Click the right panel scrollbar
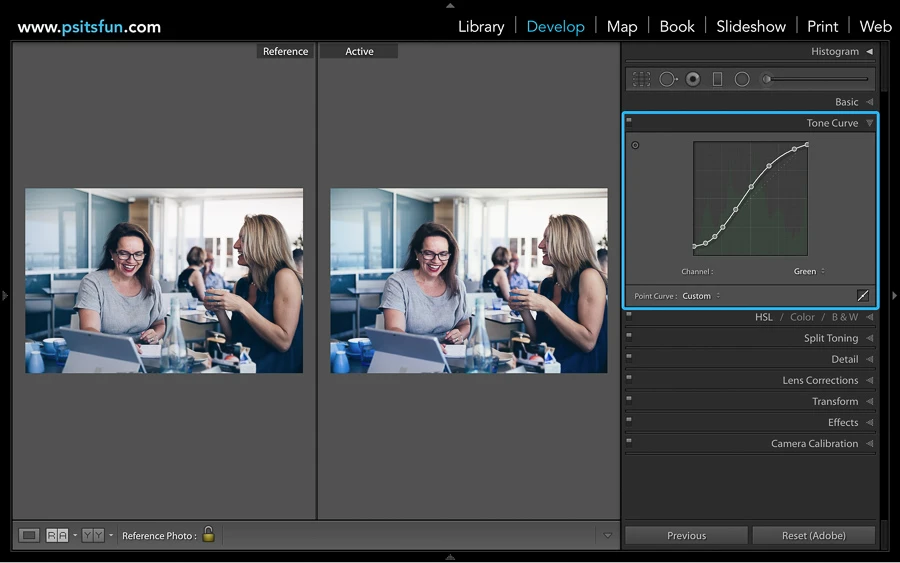900x563 pixels. click(885, 69)
